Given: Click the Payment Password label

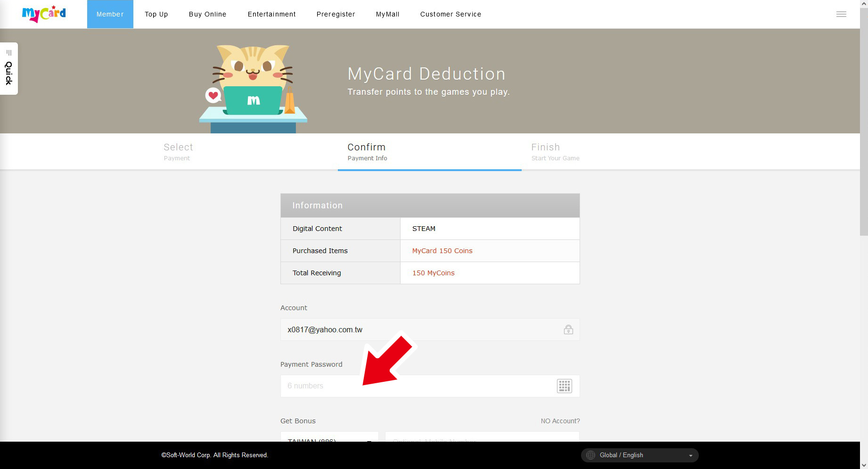Looking at the screenshot, I should coord(311,364).
